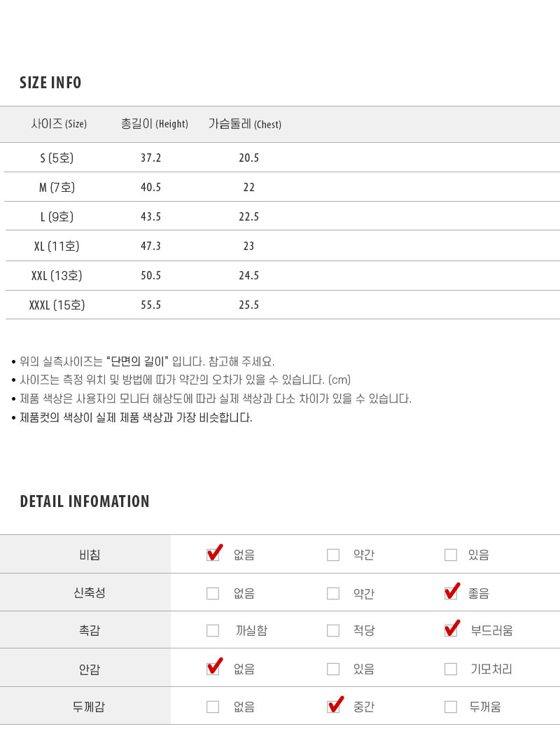Click the 총길이 (Height) column header
This screenshot has height=743, width=560.
coord(155,124)
